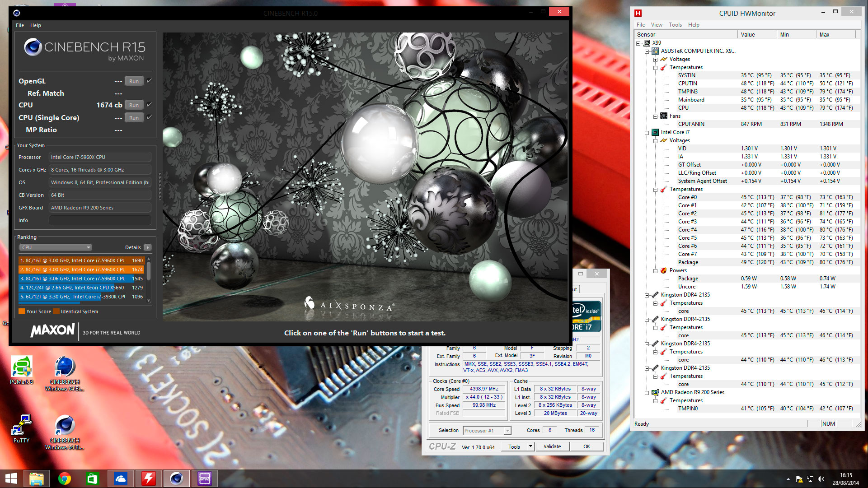Click the Intel Core i7 chip icon
Image resolution: width=868 pixels, height=488 pixels.
click(655, 132)
